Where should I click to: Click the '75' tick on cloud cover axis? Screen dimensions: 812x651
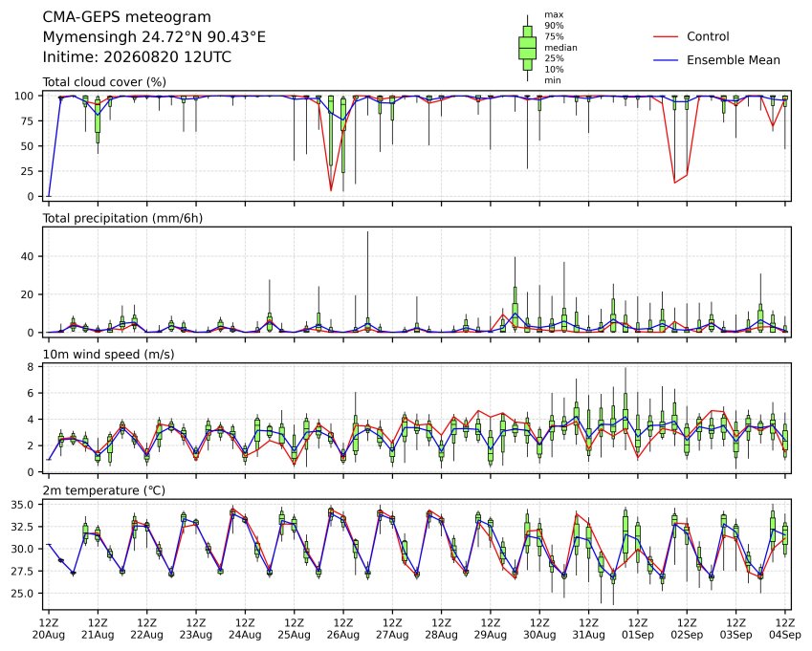point(27,121)
